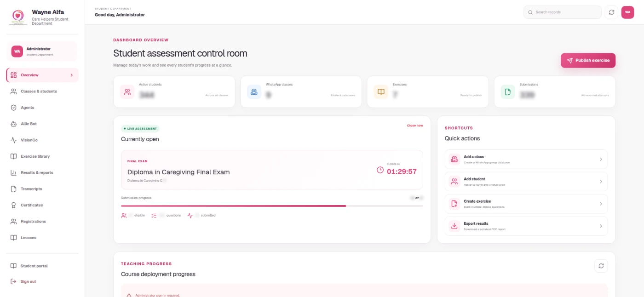Viewport: 644px width, 297px height.
Task: Click the Agents shield icon in sidebar
Action: (13, 108)
